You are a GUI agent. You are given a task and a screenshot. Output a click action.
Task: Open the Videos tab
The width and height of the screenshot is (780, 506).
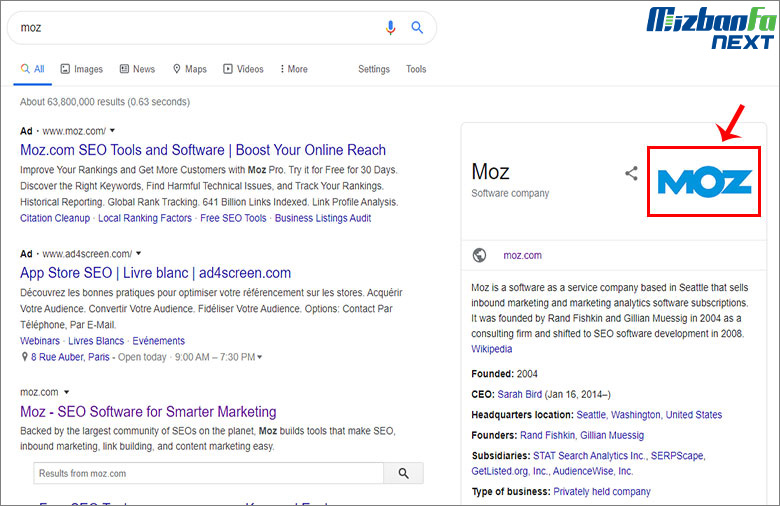coord(243,69)
